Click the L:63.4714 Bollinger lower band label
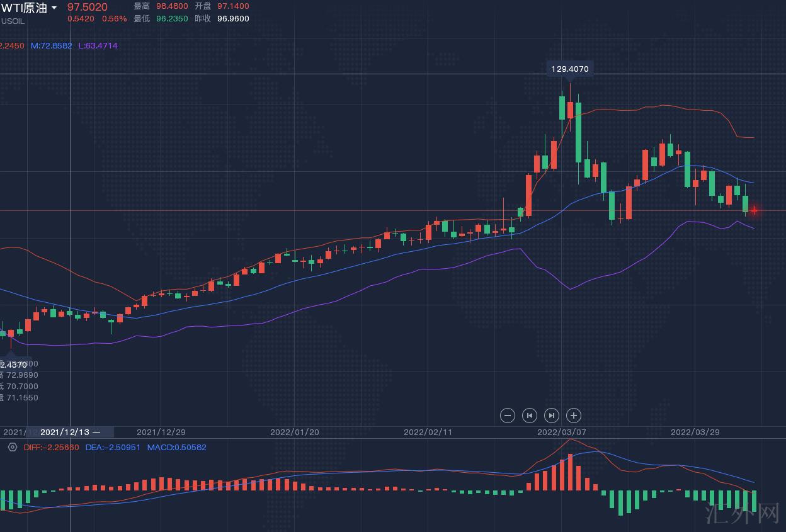The height and width of the screenshot is (532, 786). [98, 46]
